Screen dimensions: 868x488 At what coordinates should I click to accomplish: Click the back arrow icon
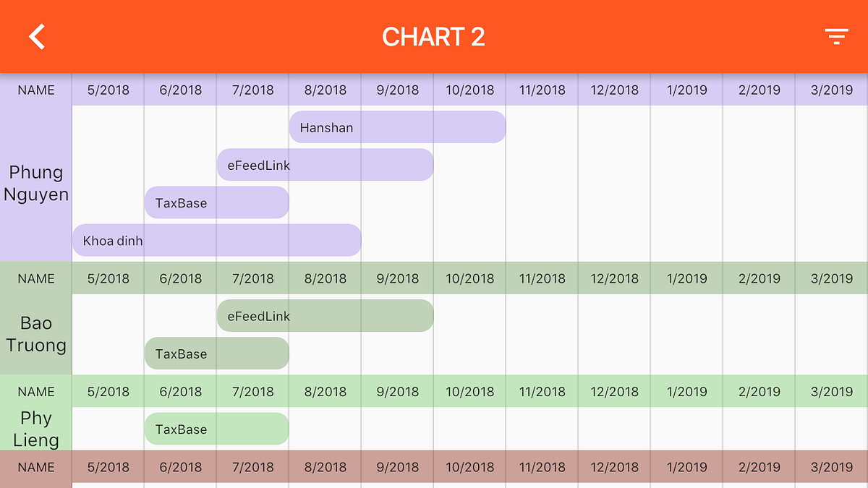(x=36, y=36)
